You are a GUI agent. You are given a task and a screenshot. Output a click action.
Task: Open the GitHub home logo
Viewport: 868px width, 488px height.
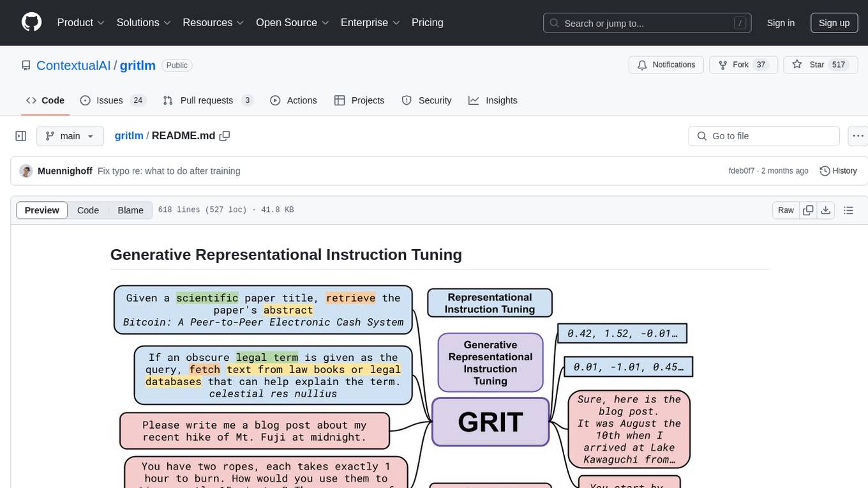tap(31, 22)
